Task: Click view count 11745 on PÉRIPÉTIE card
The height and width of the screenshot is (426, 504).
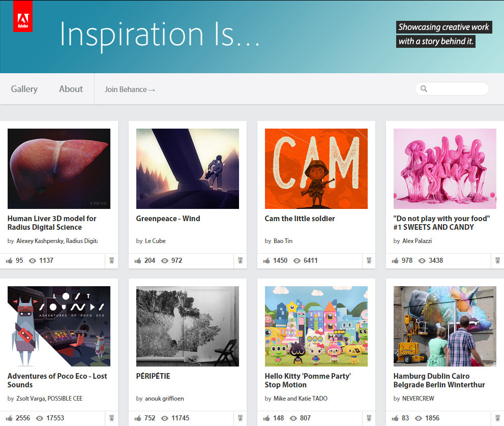Action: (x=180, y=418)
